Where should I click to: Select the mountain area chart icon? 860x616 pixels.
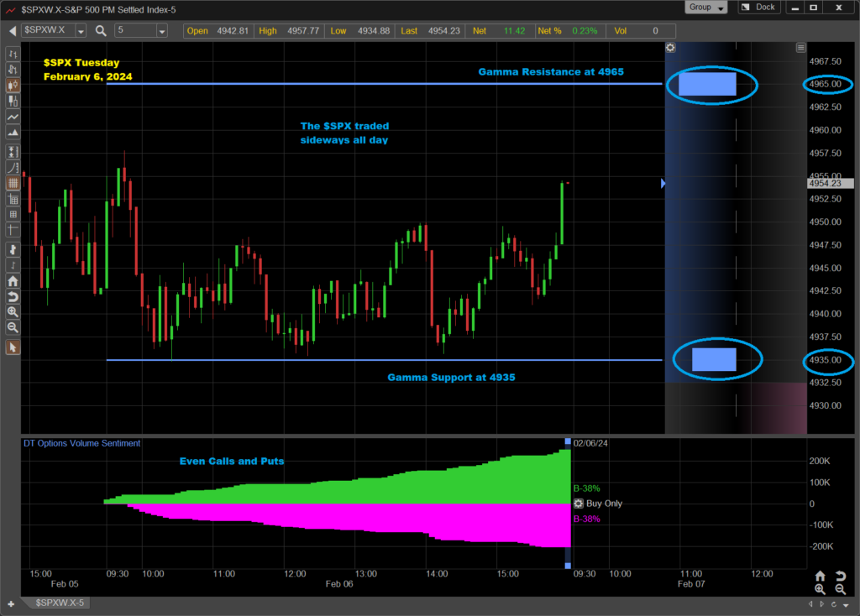13,132
